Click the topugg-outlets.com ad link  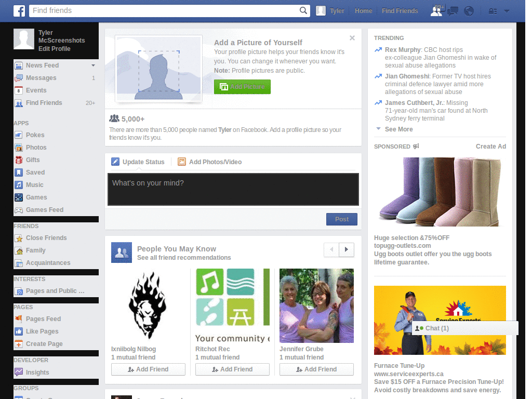pyautogui.click(x=403, y=246)
